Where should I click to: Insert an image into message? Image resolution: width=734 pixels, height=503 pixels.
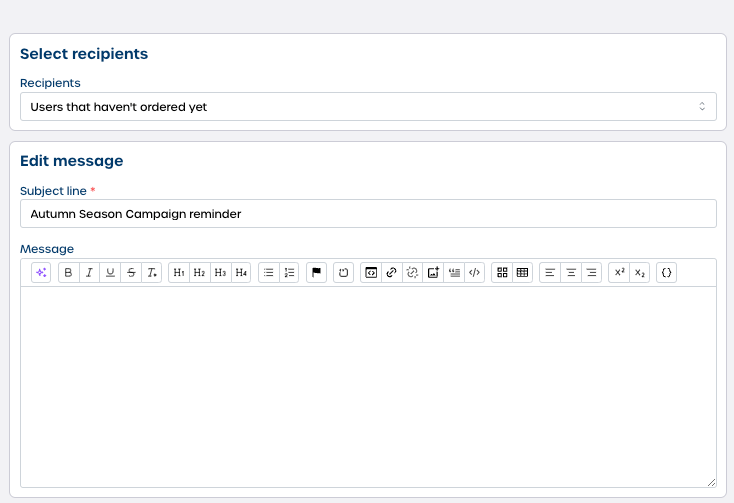(x=433, y=272)
